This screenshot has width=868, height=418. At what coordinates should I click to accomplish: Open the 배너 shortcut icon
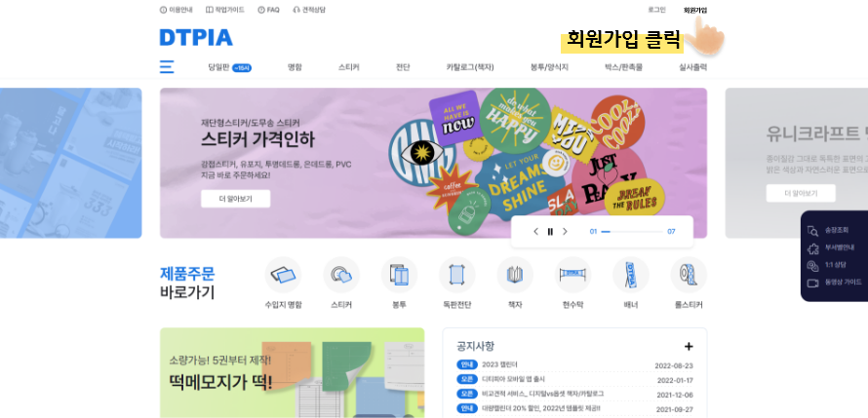630,275
